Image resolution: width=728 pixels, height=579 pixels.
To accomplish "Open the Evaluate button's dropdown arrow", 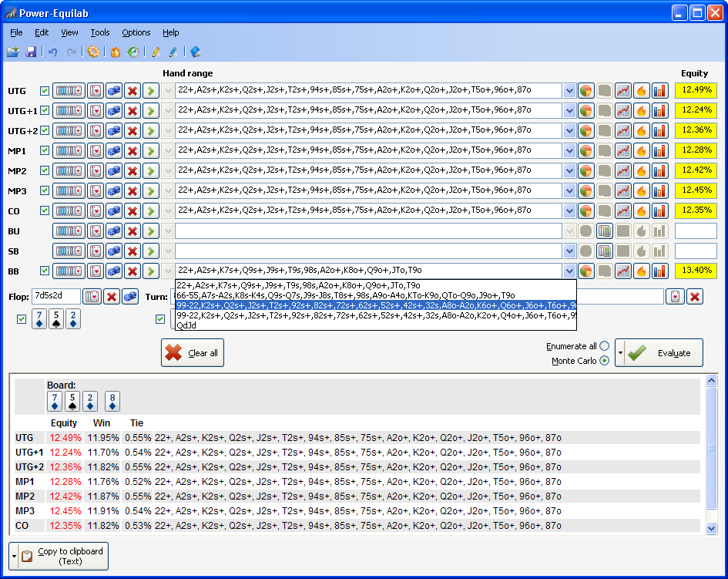I will coord(620,352).
